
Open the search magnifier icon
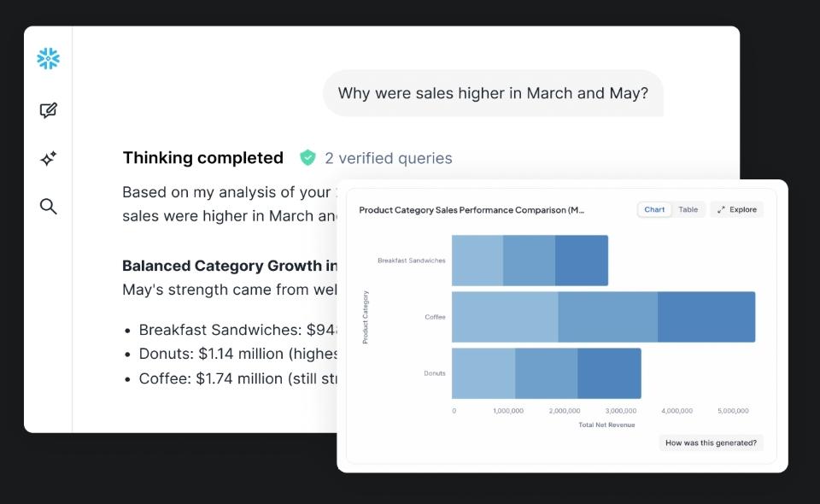49,206
